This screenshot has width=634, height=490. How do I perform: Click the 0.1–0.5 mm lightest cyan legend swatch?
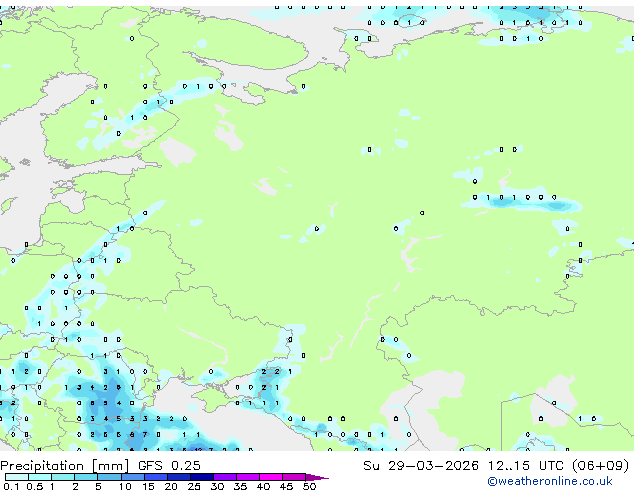pyautogui.click(x=17, y=477)
